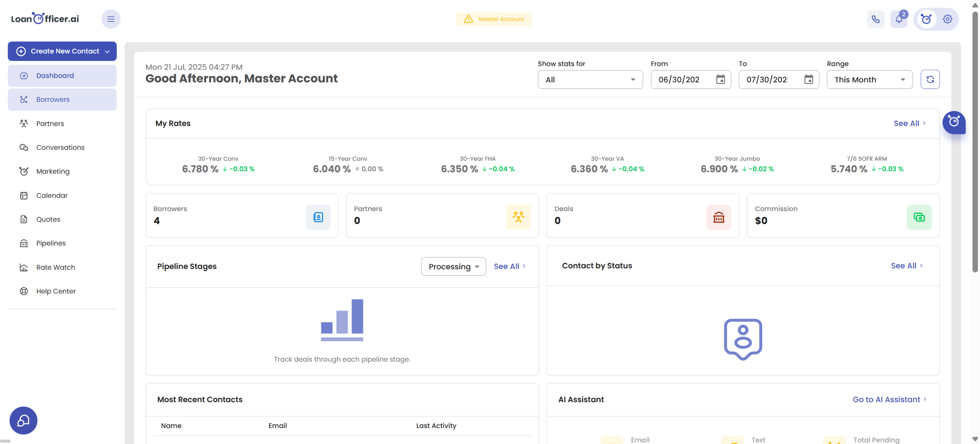Go to Conversations in the sidebar
The width and height of the screenshot is (980, 444).
click(x=60, y=147)
